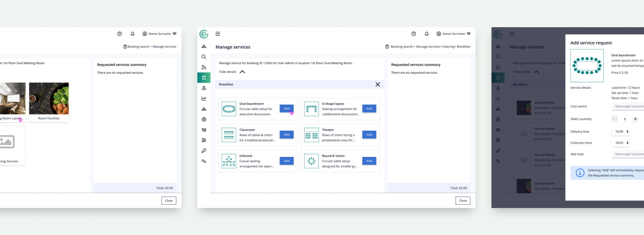This screenshot has width=644, height=235.
Task: Click the U-shape layout icon
Action: pos(311,109)
